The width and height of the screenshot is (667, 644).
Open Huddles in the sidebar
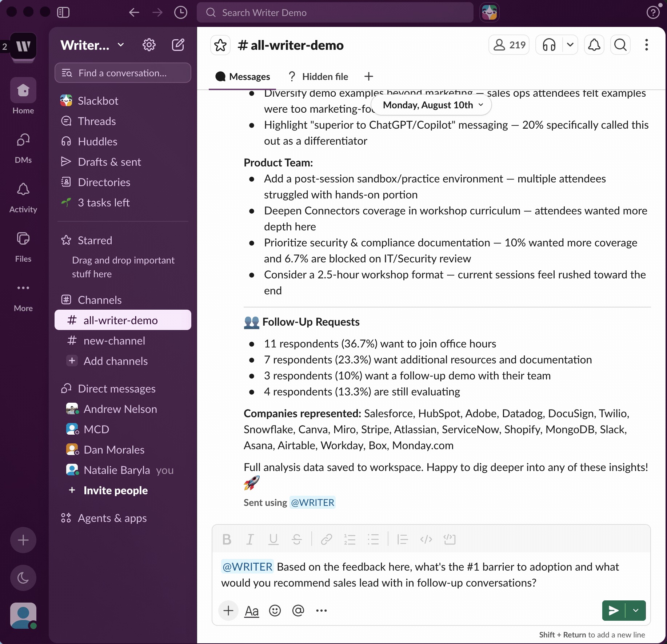coord(123,141)
